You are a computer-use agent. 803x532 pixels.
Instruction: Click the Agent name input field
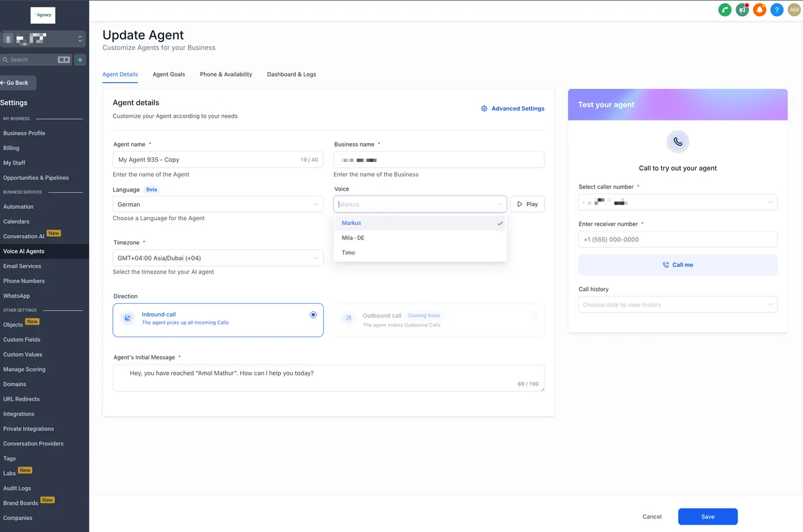218,159
